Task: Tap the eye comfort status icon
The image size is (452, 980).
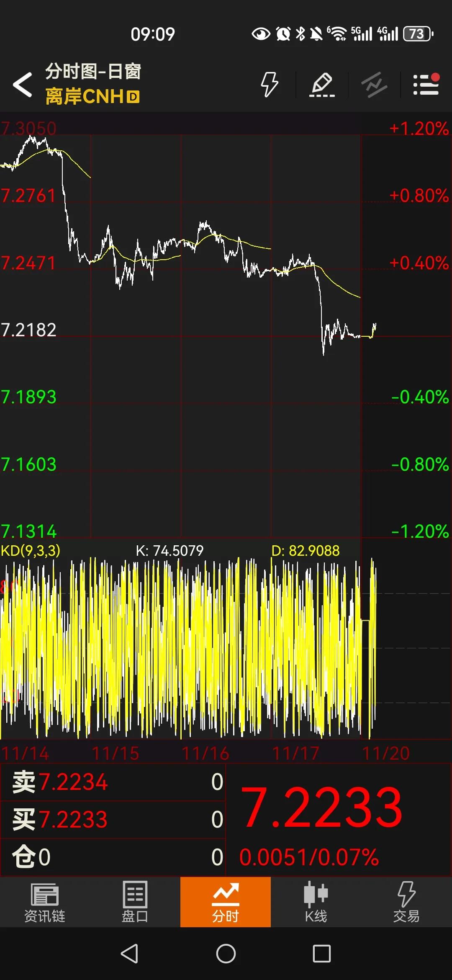Action: coord(261,34)
